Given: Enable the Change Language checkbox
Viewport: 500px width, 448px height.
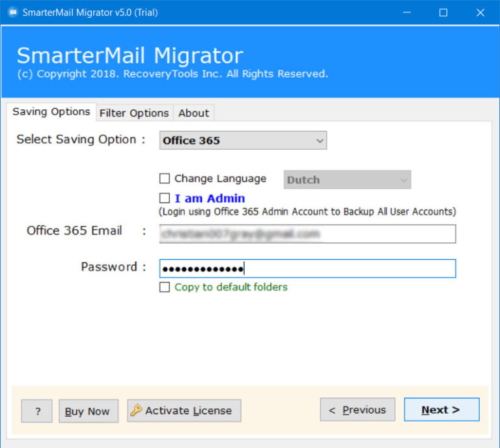Looking at the screenshot, I should point(165,178).
